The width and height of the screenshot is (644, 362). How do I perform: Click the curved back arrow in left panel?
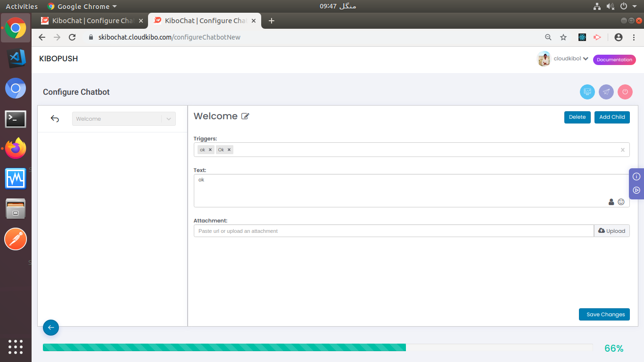(x=55, y=119)
